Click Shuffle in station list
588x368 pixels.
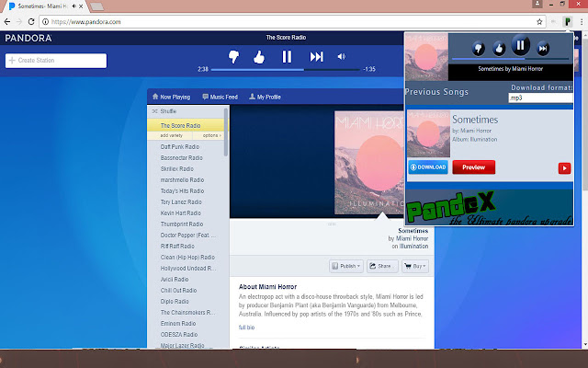[164, 111]
